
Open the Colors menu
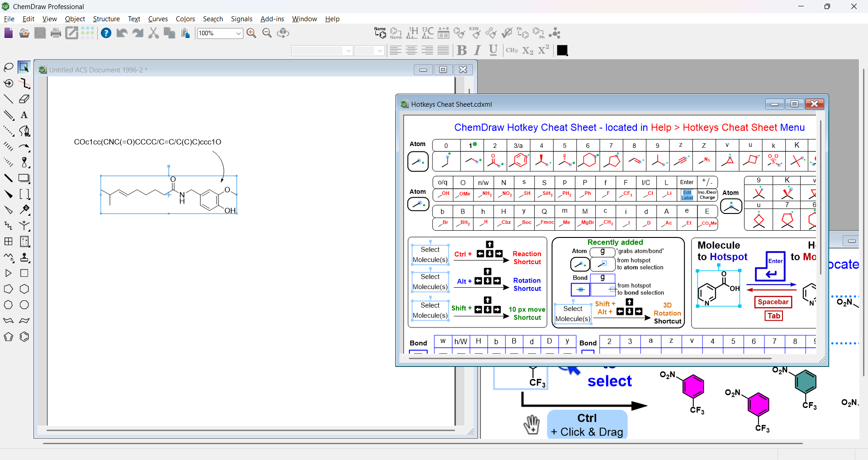(185, 19)
